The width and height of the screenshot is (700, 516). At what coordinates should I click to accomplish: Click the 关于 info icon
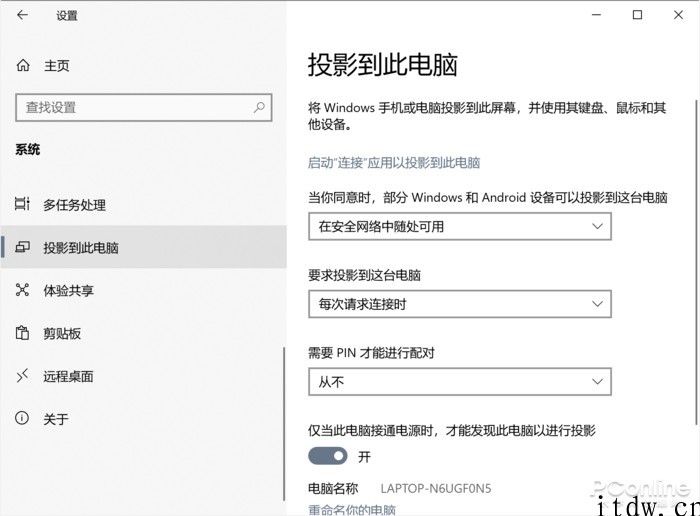[22, 418]
